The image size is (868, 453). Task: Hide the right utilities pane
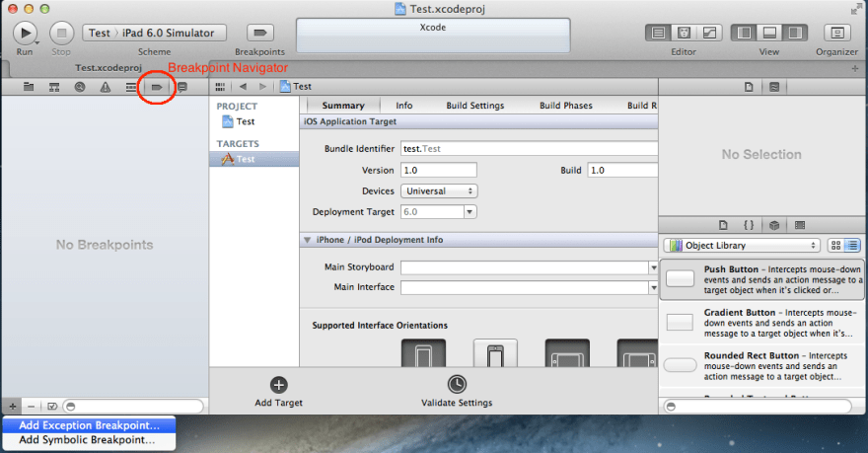coord(796,33)
